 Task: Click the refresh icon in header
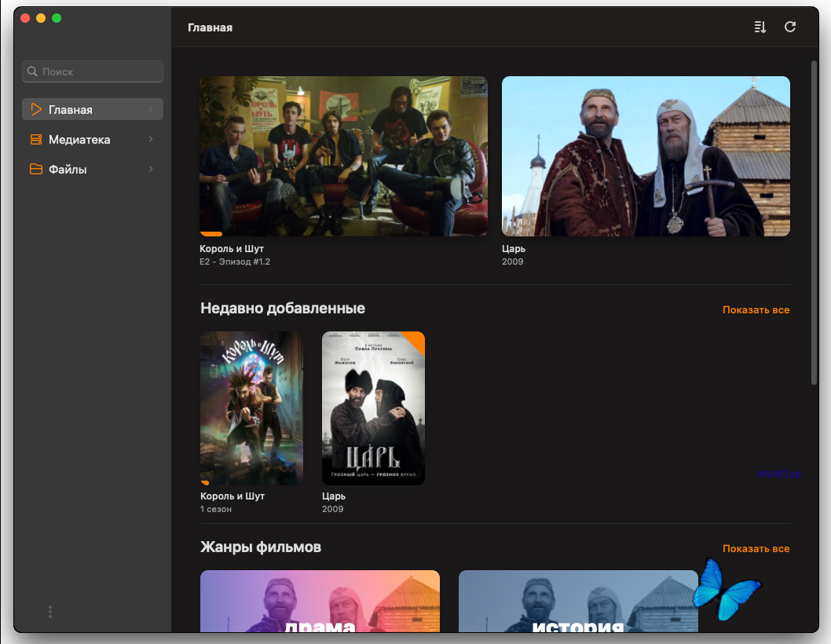click(x=789, y=27)
